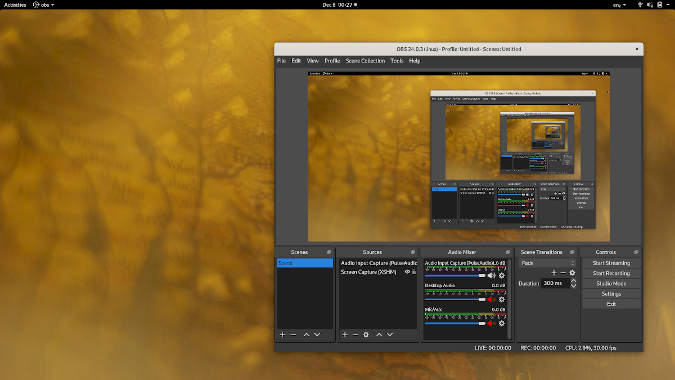Add a new scene with plus icon

[282, 334]
